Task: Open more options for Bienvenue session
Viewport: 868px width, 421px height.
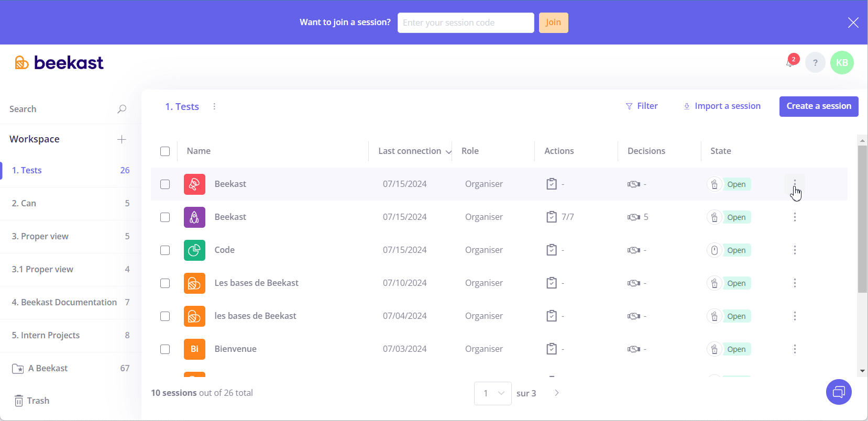Action: coord(795,349)
